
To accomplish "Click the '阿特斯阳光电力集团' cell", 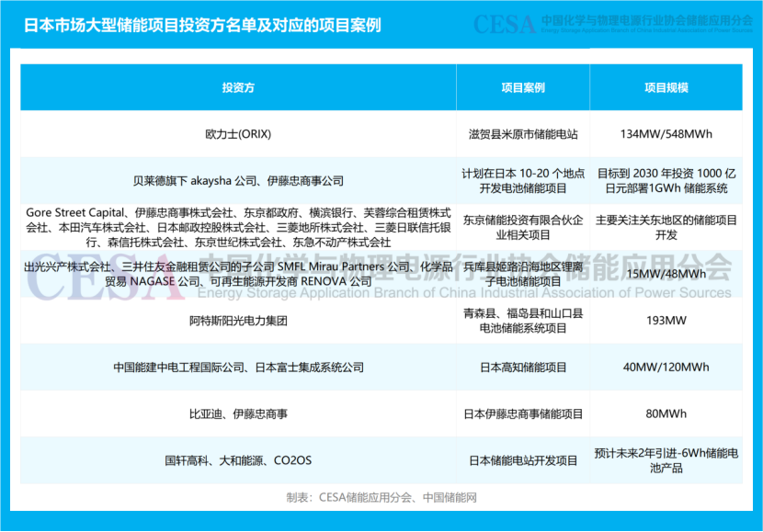I will [x=238, y=321].
